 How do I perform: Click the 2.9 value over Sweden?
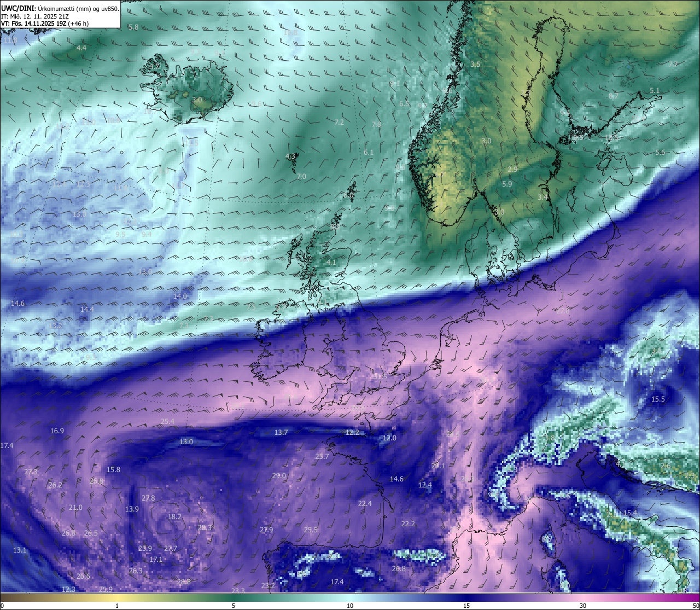pyautogui.click(x=512, y=170)
